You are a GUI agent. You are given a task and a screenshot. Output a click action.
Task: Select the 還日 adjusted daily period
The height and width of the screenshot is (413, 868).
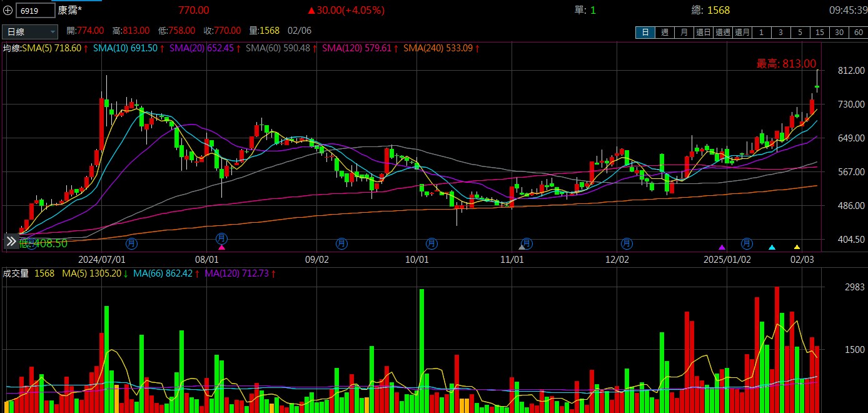pos(704,33)
